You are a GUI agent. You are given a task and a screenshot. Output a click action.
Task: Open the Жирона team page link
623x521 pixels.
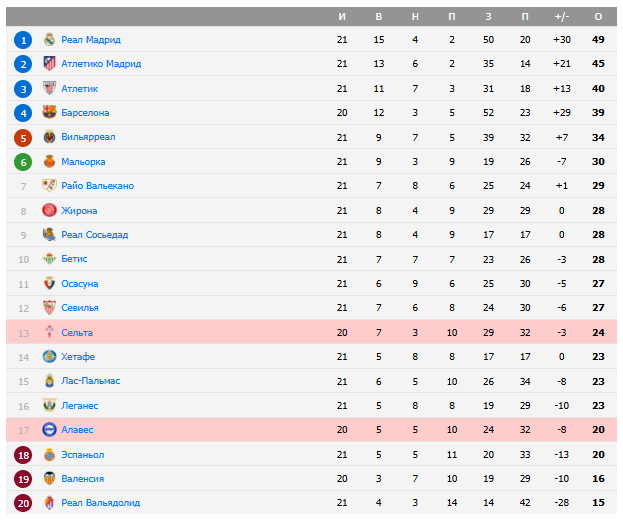(79, 211)
